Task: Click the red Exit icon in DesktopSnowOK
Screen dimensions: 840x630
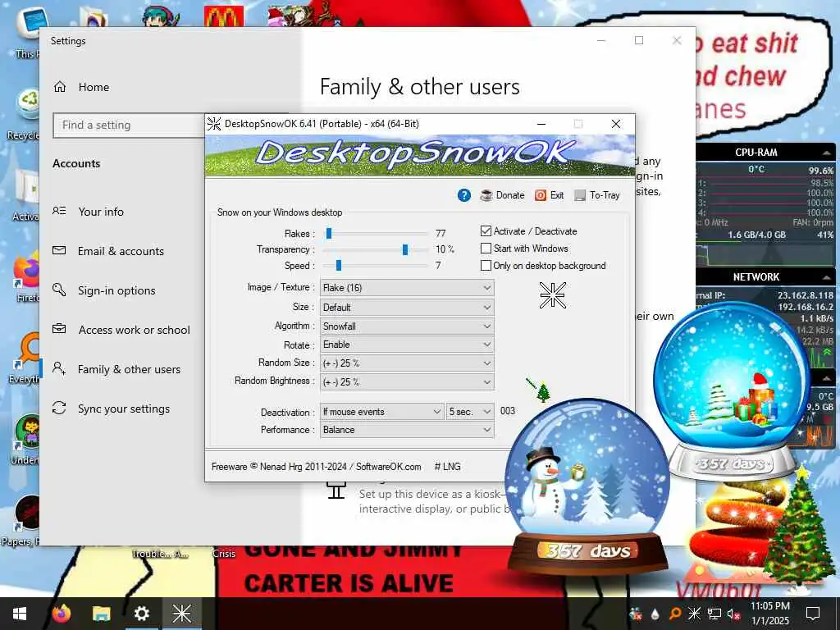Action: point(541,195)
